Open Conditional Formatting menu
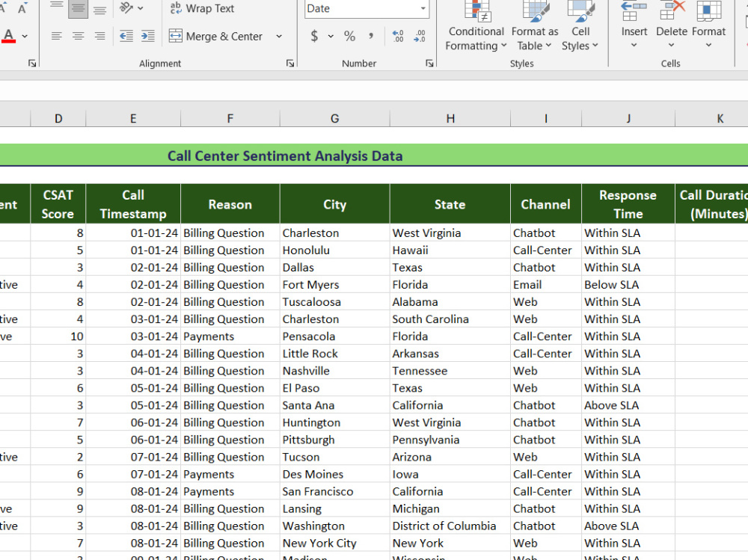Screen dimensions: 748x560 tap(476, 27)
